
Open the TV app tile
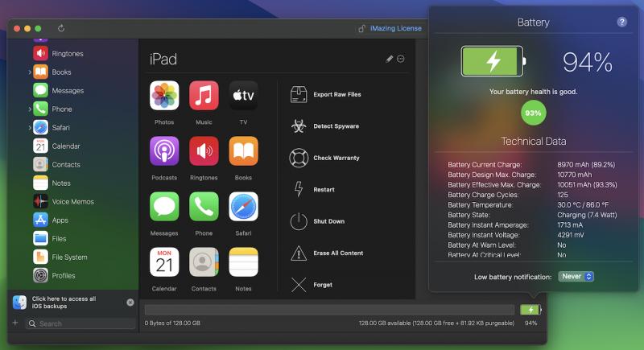243,96
